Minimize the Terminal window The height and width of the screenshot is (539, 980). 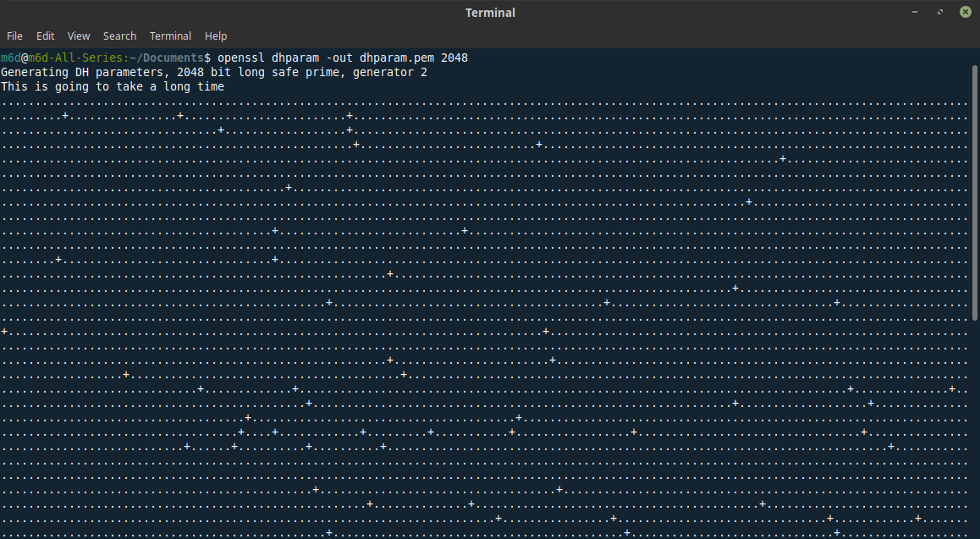(915, 12)
